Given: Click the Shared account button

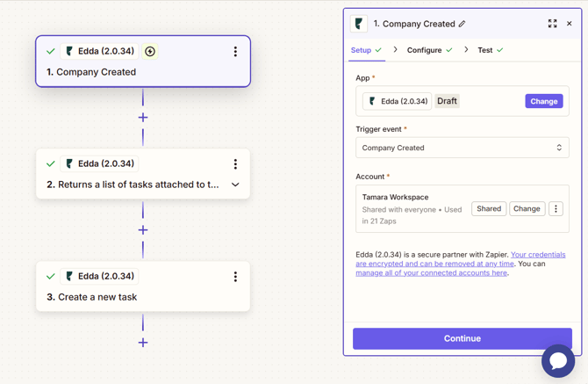Looking at the screenshot, I should 489,209.
